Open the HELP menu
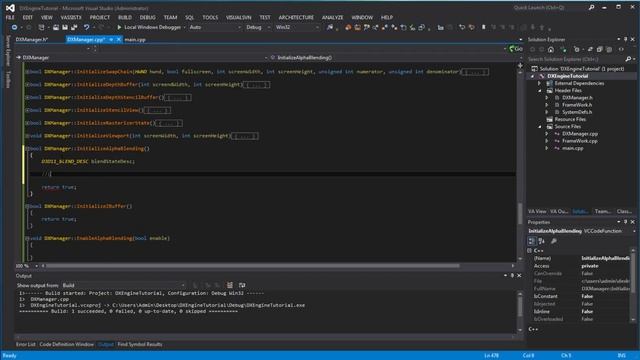This screenshot has height=360, width=640. [387, 18]
